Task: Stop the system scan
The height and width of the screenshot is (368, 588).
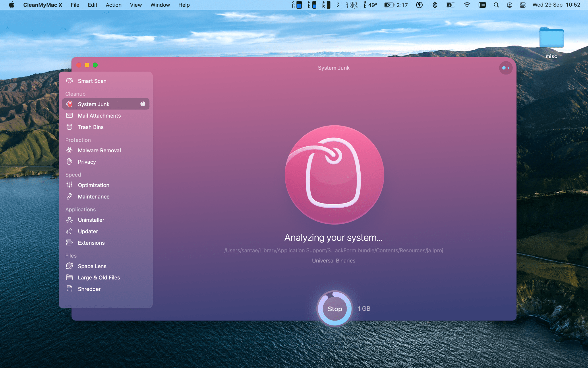Action: pyautogui.click(x=335, y=309)
